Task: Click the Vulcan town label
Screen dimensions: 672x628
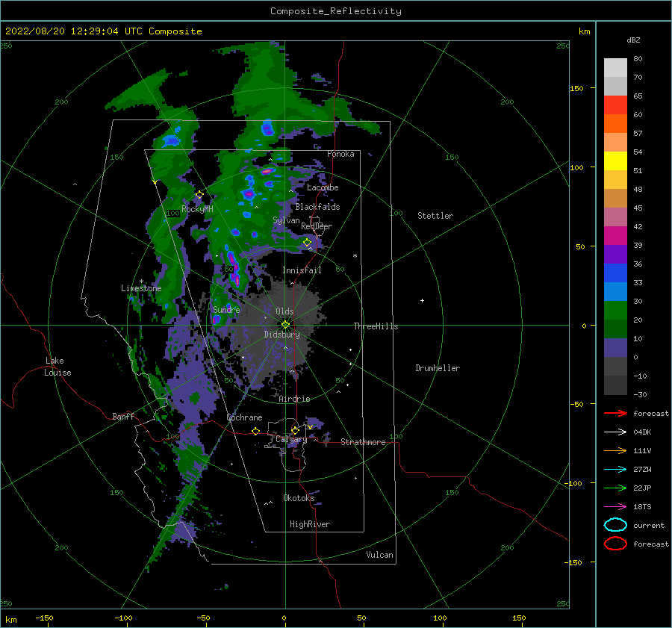Action: [379, 555]
